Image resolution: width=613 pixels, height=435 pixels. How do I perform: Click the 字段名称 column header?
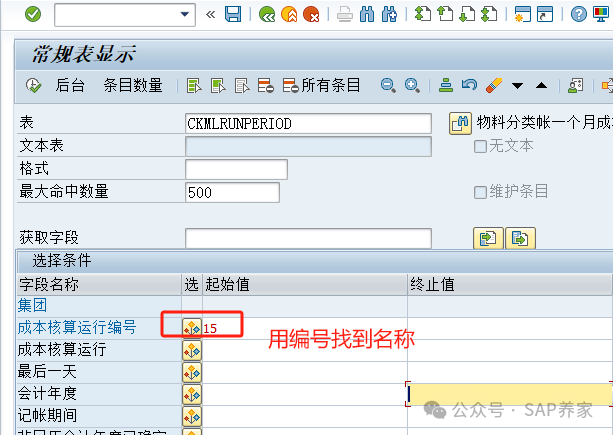click(99, 285)
